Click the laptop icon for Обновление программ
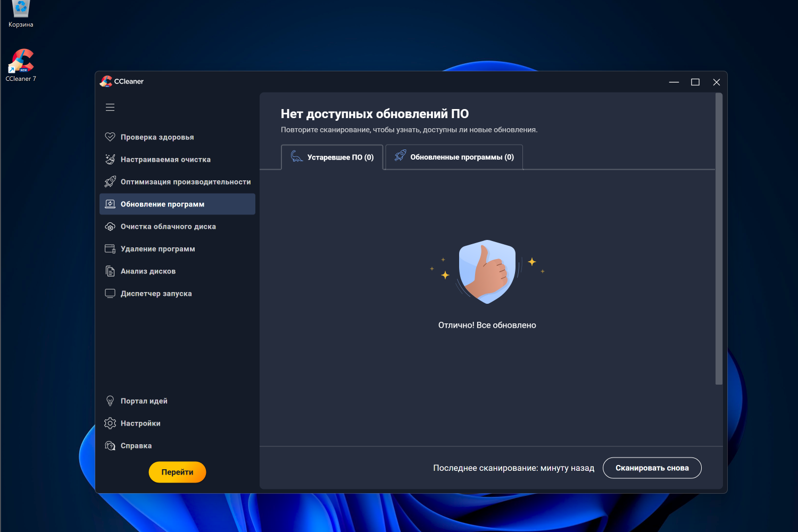 coord(110,204)
